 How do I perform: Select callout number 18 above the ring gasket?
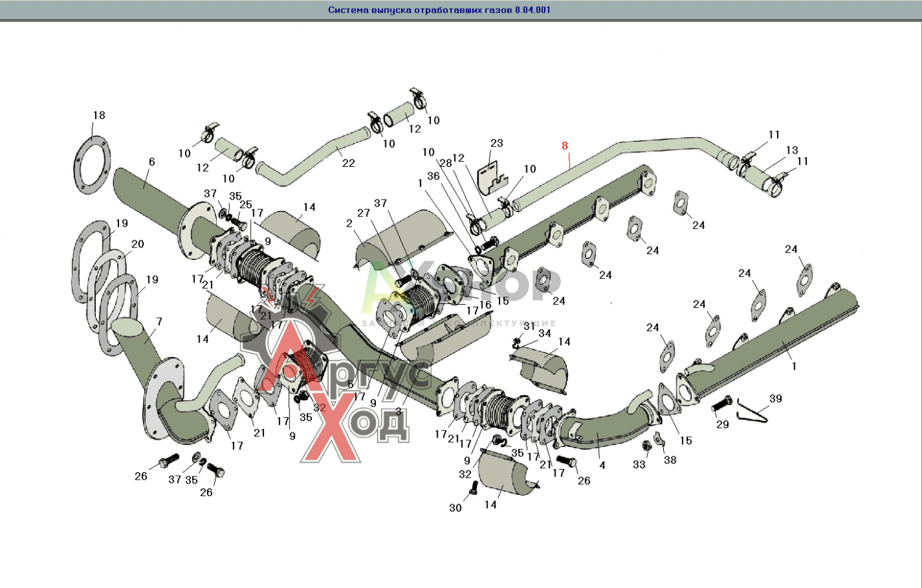(98, 115)
